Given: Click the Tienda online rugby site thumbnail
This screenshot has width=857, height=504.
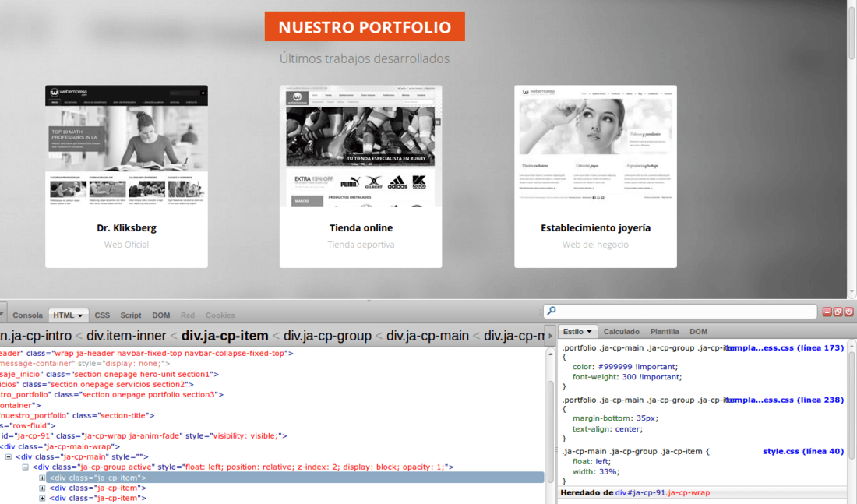Looking at the screenshot, I should [361, 146].
